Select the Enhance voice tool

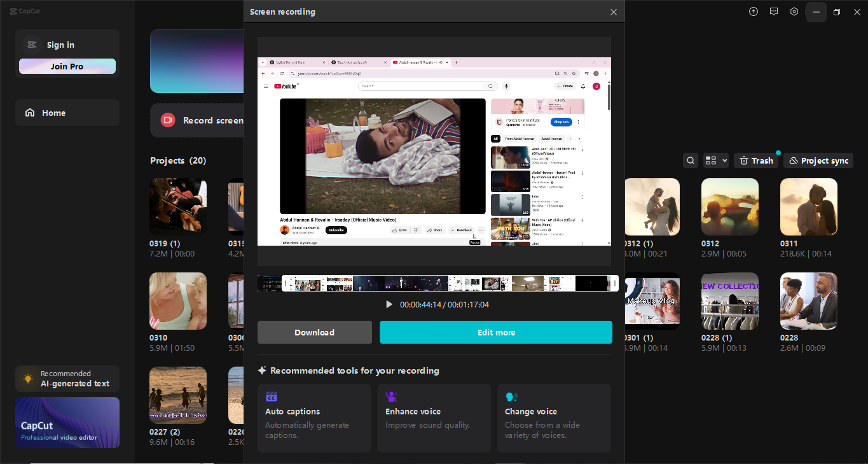click(x=434, y=418)
